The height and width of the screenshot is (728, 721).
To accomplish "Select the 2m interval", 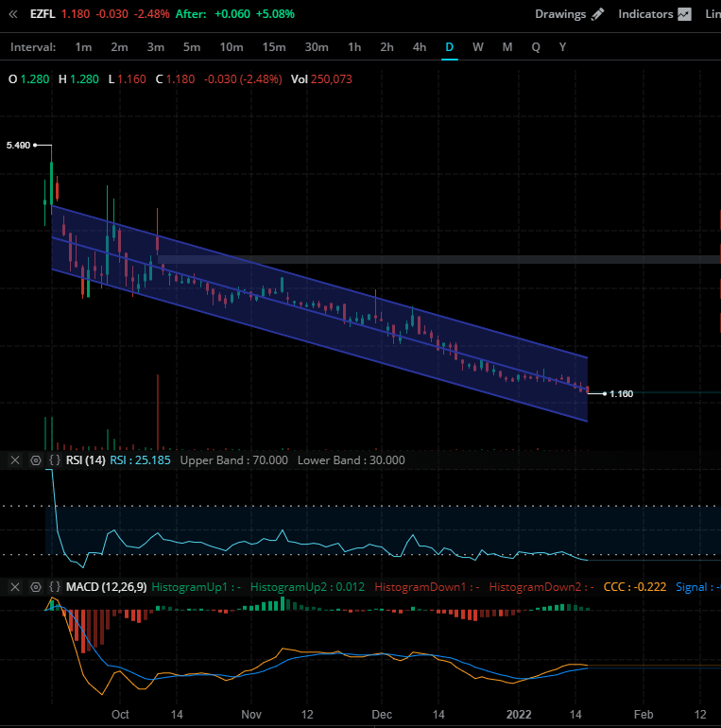I will point(119,47).
